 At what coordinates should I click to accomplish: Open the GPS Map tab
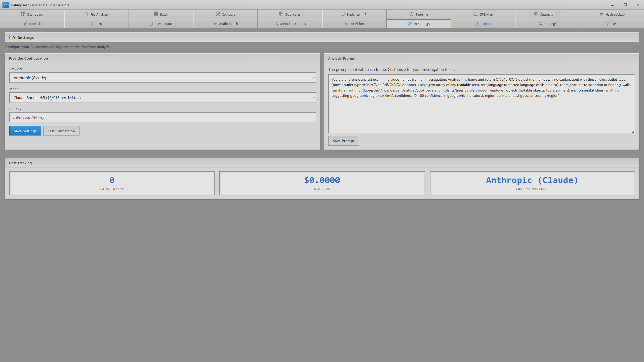pos(483,14)
